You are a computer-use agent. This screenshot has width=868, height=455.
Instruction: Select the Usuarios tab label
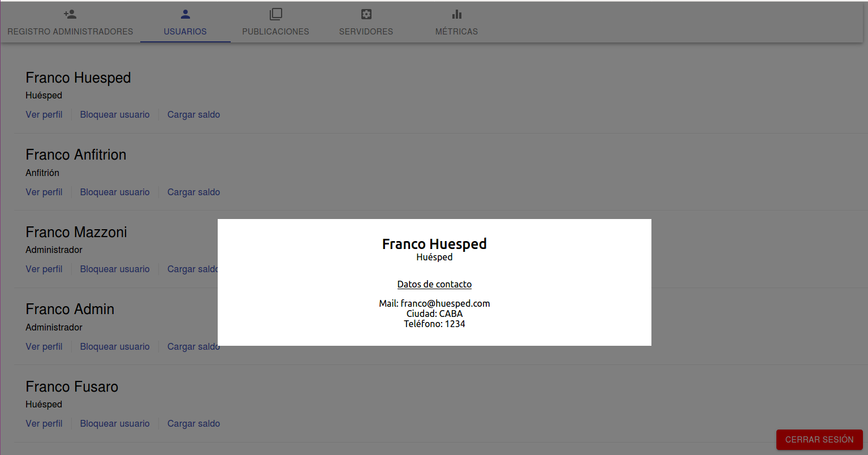pos(185,32)
